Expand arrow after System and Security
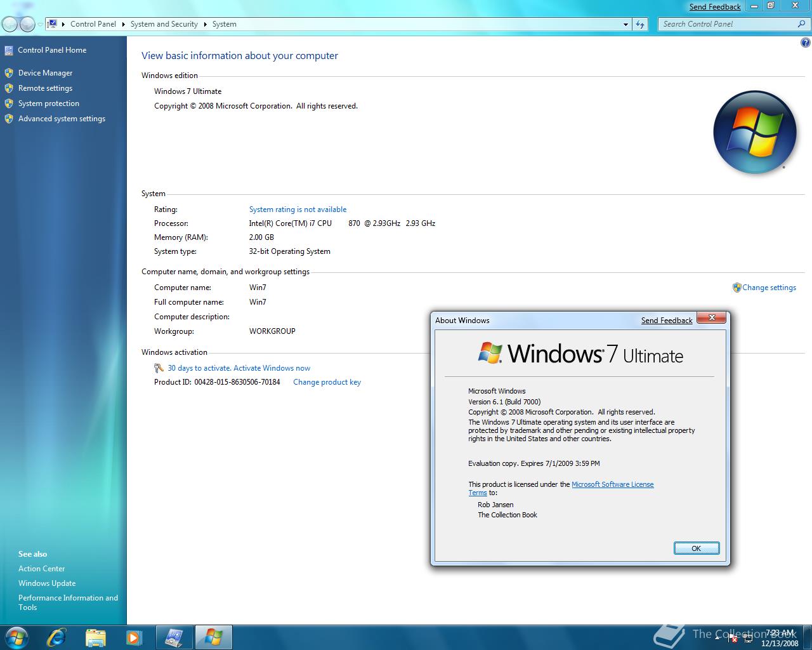 pyautogui.click(x=205, y=24)
